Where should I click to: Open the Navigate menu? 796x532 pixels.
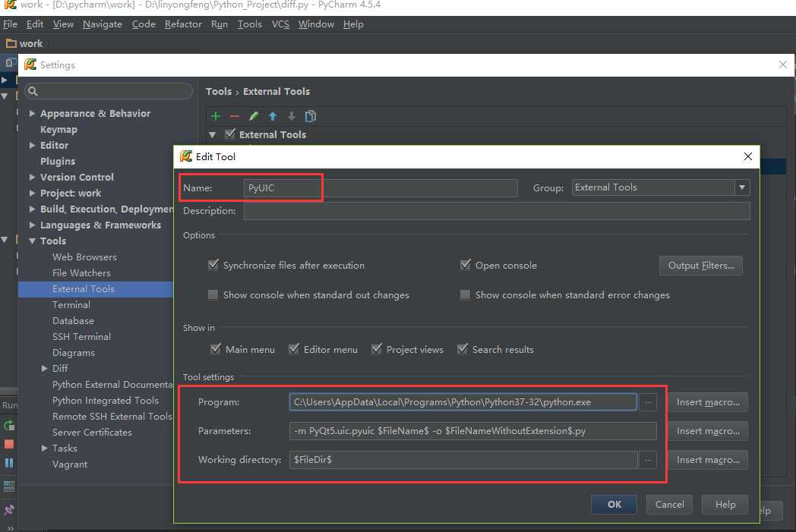tap(103, 24)
